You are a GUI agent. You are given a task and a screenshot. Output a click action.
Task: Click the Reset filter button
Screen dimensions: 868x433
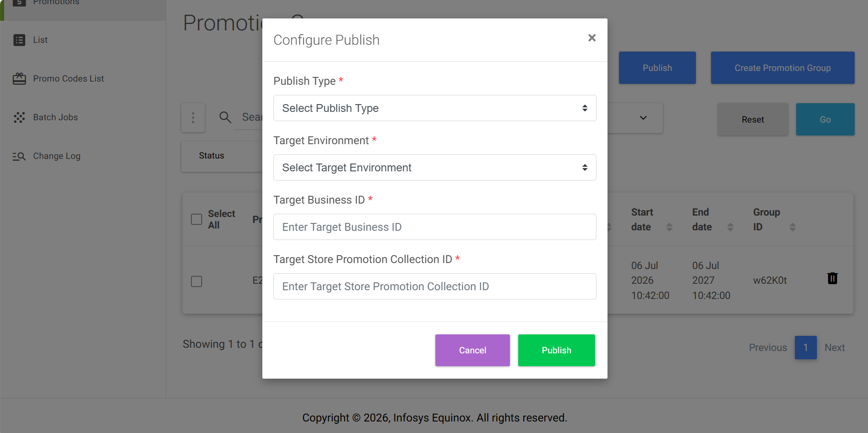pyautogui.click(x=752, y=119)
